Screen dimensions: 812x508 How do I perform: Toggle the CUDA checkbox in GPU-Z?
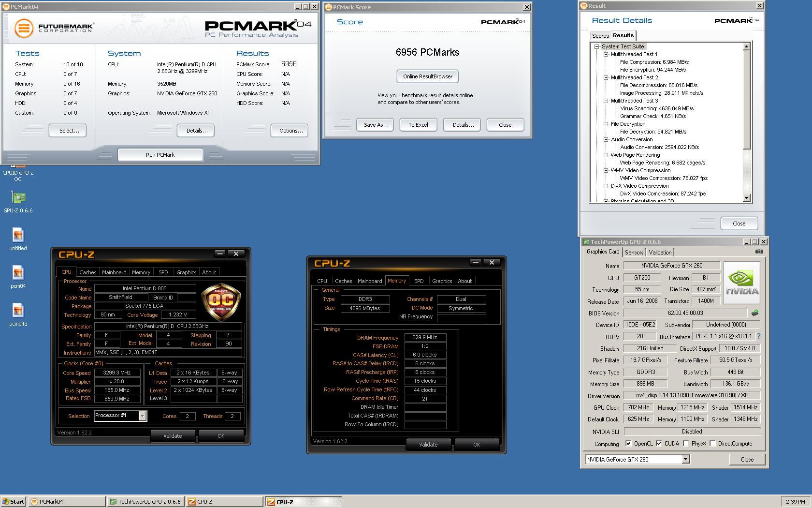coord(658,444)
